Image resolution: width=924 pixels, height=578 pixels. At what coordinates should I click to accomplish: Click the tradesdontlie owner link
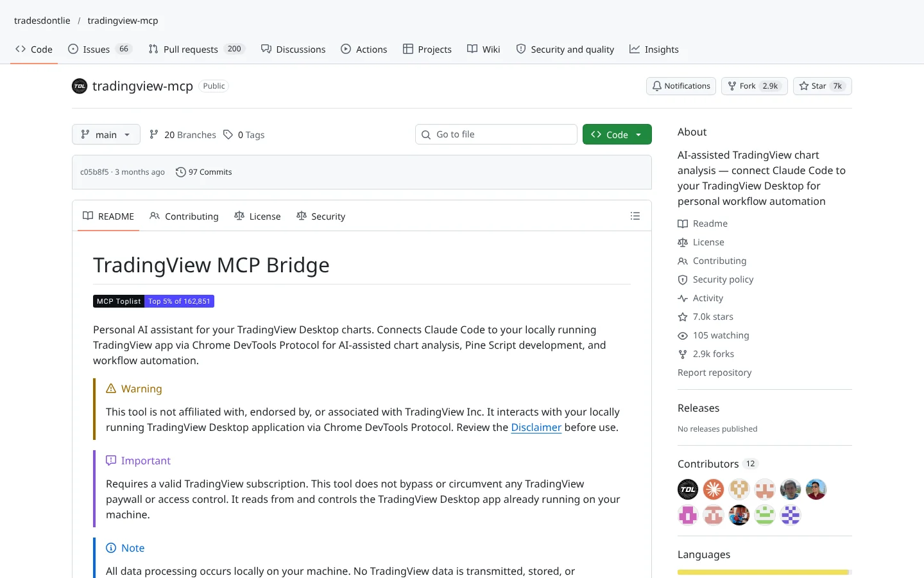[42, 21]
